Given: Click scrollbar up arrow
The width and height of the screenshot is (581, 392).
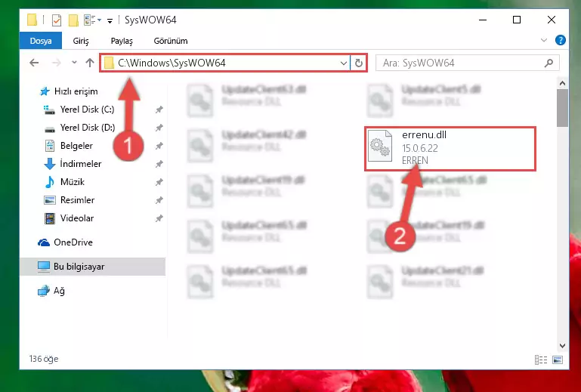Looking at the screenshot, I should pos(562,83).
